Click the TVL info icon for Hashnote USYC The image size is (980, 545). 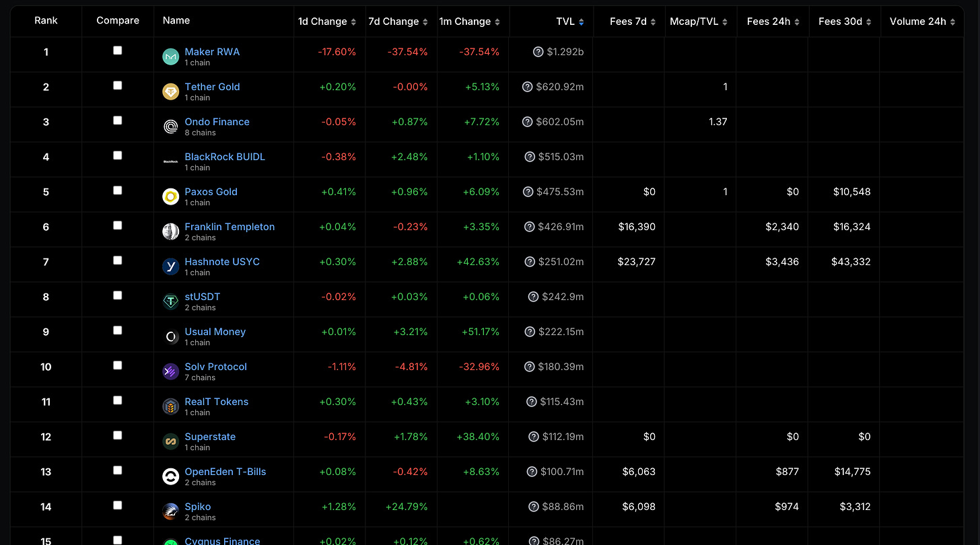[530, 262]
